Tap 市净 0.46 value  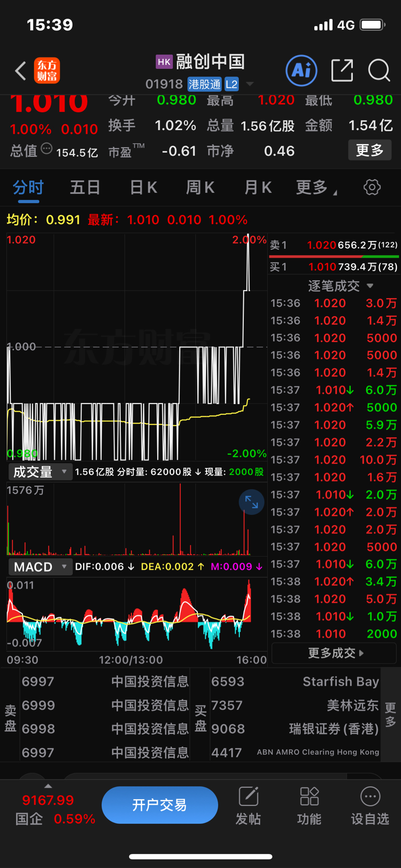(x=251, y=151)
